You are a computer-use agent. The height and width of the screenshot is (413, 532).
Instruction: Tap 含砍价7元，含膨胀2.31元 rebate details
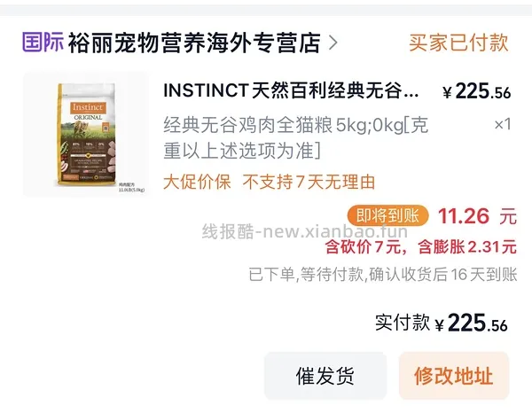420,246
